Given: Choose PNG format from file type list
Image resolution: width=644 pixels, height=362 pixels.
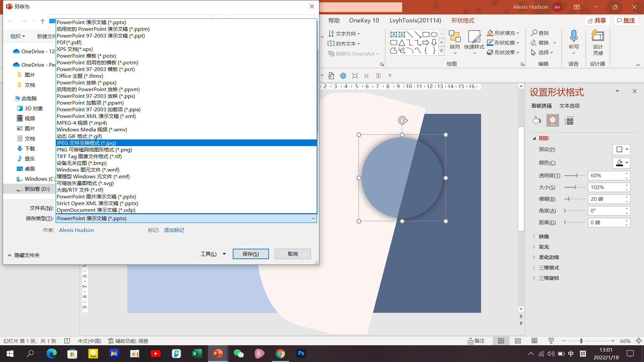Looking at the screenshot, I should tap(94, 150).
